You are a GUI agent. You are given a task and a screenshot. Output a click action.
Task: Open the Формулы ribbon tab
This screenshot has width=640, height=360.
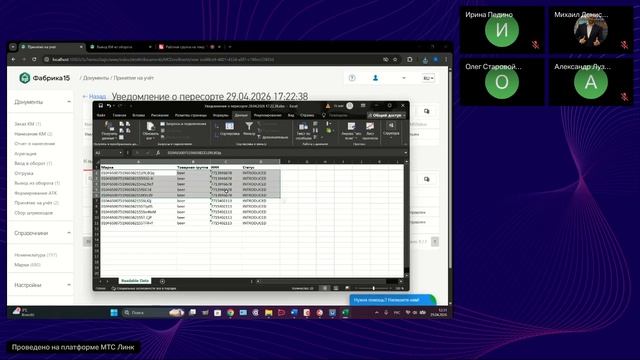coord(220,116)
